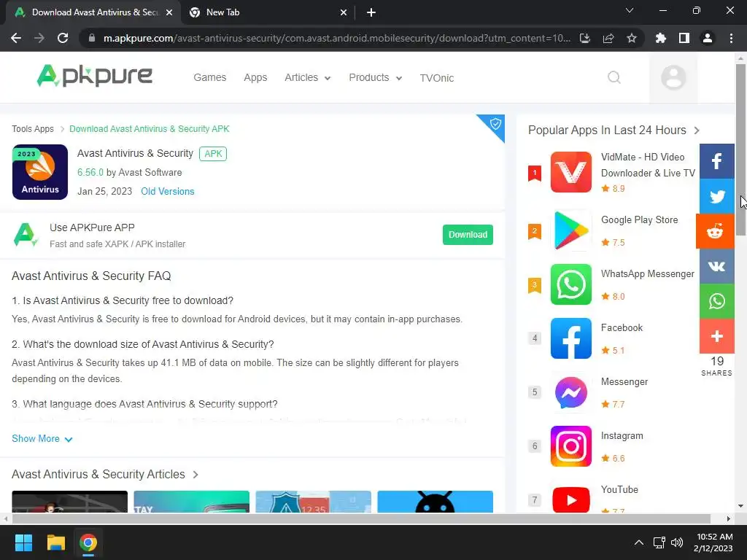Open the TVOnic menu item
This screenshot has width=747, height=560.
tap(436, 78)
